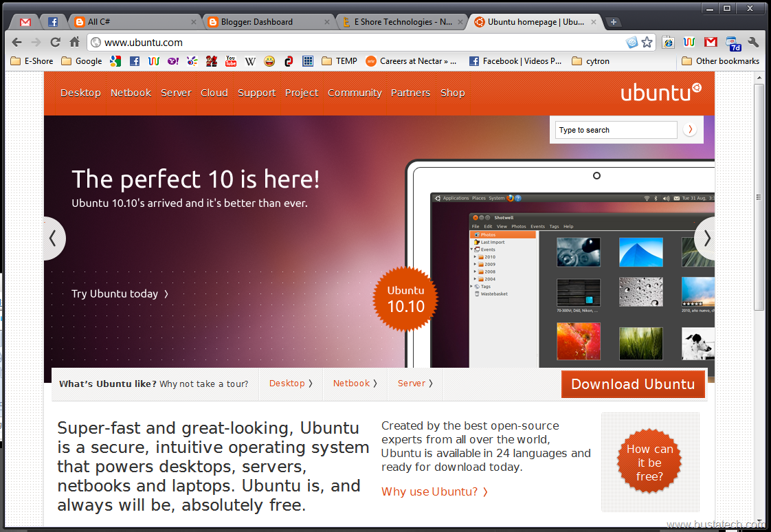
Task: Click Why use Ubuntu? link
Action: click(435, 491)
